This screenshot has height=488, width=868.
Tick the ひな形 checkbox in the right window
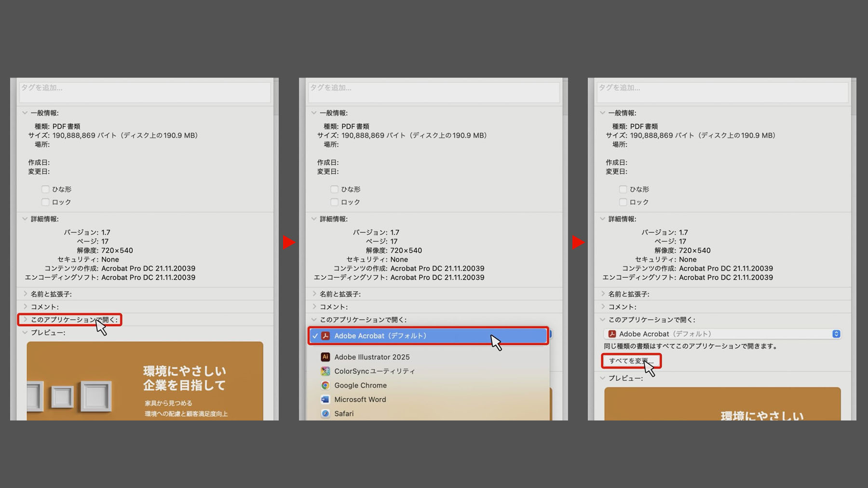click(x=623, y=190)
